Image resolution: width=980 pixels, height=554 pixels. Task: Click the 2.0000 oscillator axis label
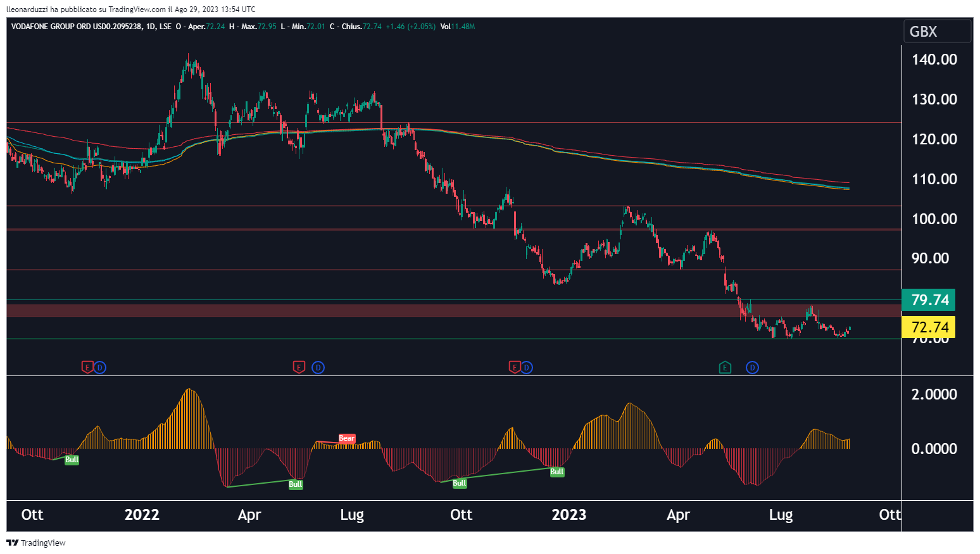pos(934,394)
